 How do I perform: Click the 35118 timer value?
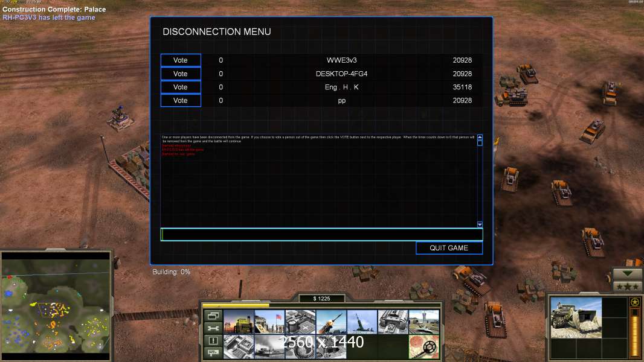462,87
